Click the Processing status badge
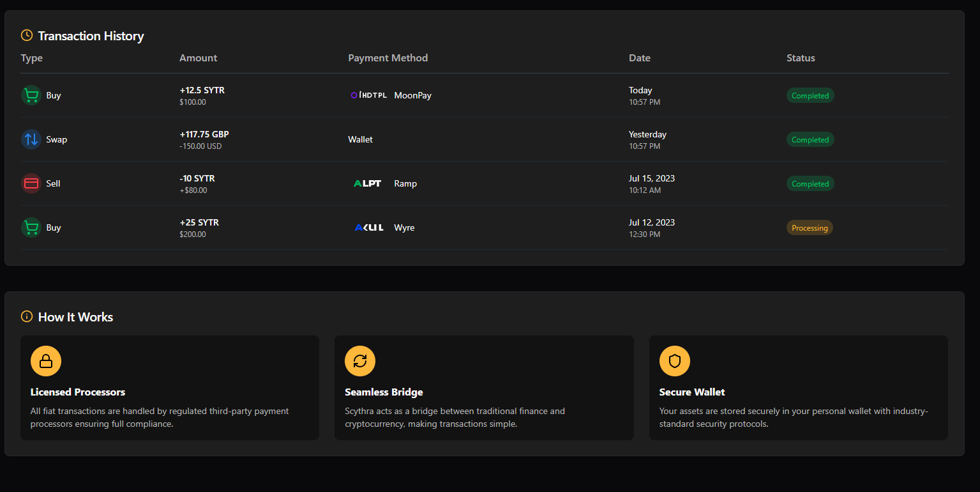The image size is (980, 492). pos(810,227)
